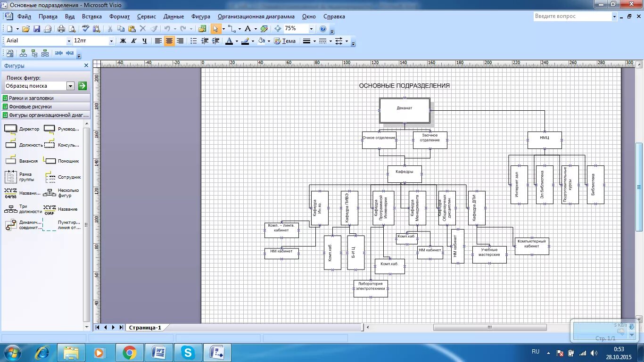Click the Move Left org chart arrow
The width and height of the screenshot is (644, 362).
pyautogui.click(x=59, y=53)
